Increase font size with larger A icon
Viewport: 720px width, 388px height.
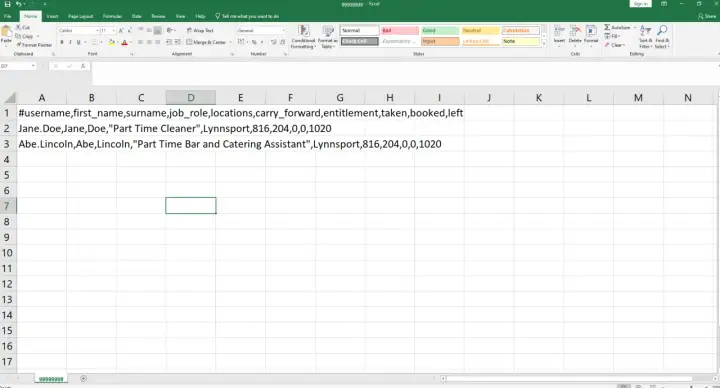pos(121,30)
